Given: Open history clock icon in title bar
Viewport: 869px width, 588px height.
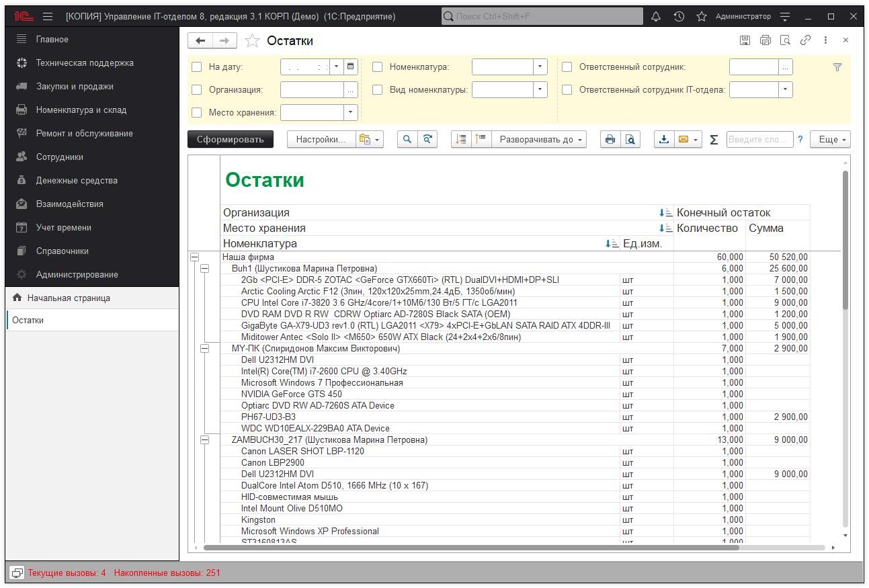Looking at the screenshot, I should pos(679,16).
